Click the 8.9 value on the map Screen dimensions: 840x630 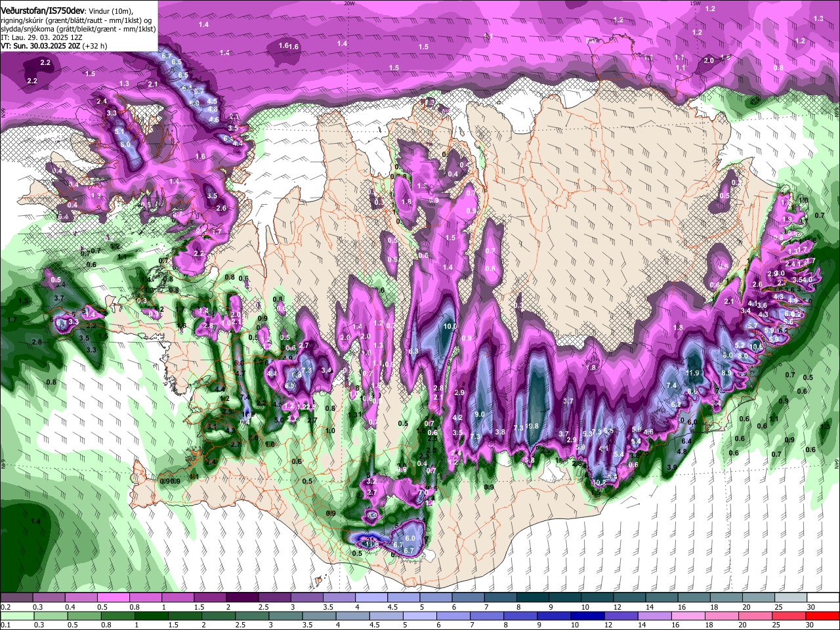(726, 372)
